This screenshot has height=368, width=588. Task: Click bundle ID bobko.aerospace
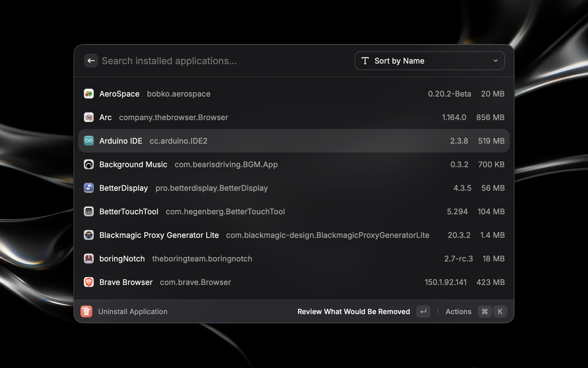[x=179, y=94]
